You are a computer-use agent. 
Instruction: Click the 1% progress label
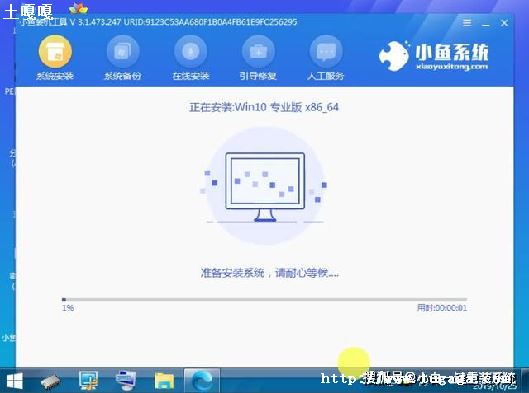click(x=68, y=308)
